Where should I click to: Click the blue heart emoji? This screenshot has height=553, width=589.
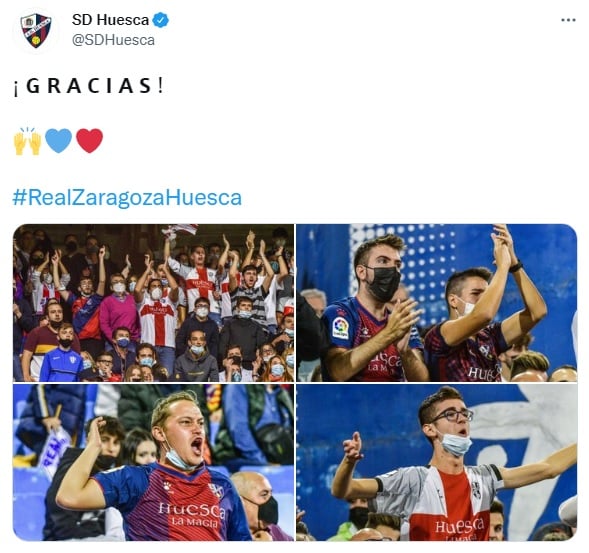tap(58, 141)
